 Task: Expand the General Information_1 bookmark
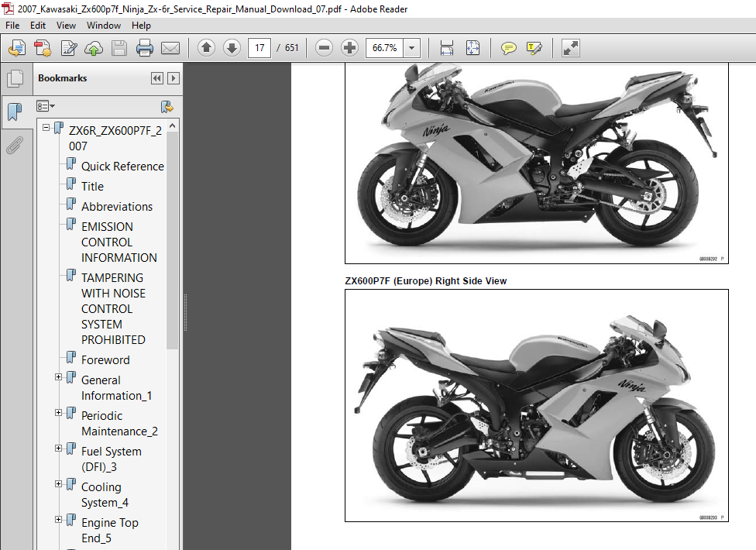point(58,377)
